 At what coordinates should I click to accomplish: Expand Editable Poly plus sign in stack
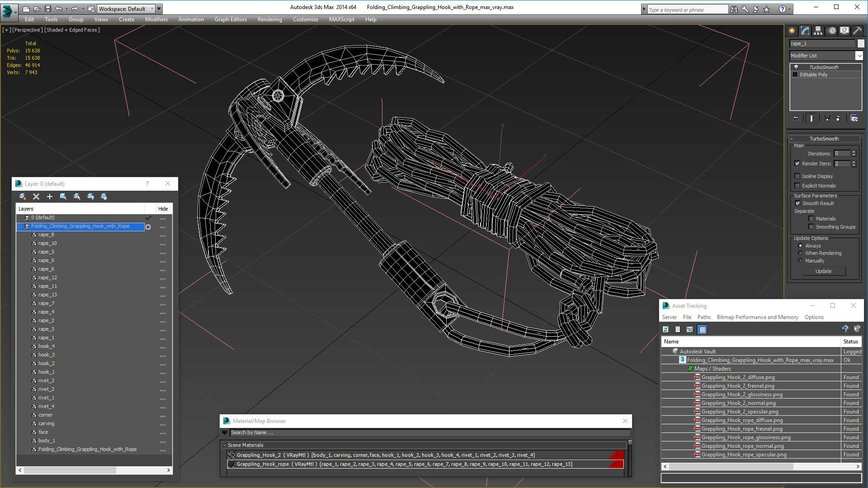pyautogui.click(x=795, y=75)
